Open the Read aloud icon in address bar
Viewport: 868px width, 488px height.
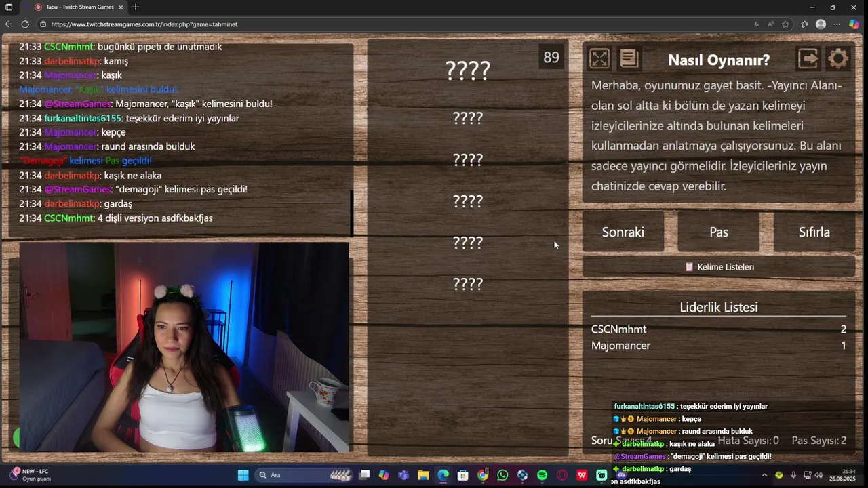[x=771, y=24]
